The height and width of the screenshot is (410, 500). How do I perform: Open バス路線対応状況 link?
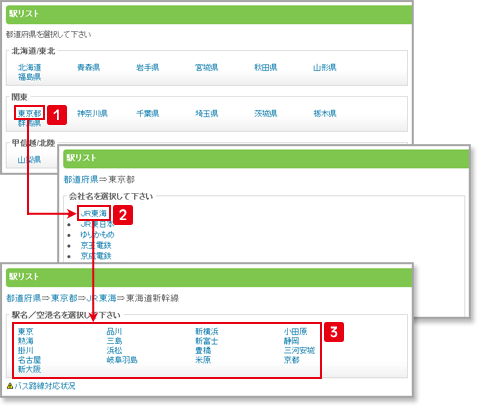[45, 386]
